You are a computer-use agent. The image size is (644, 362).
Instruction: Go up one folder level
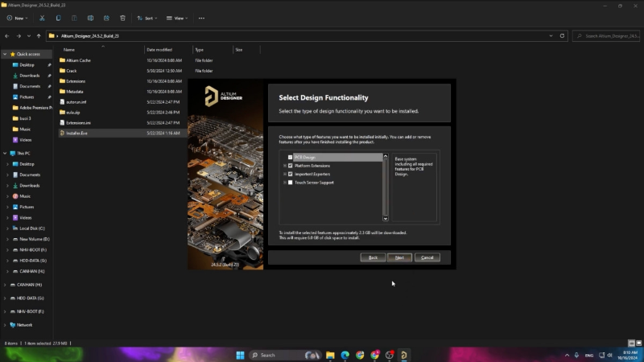39,36
